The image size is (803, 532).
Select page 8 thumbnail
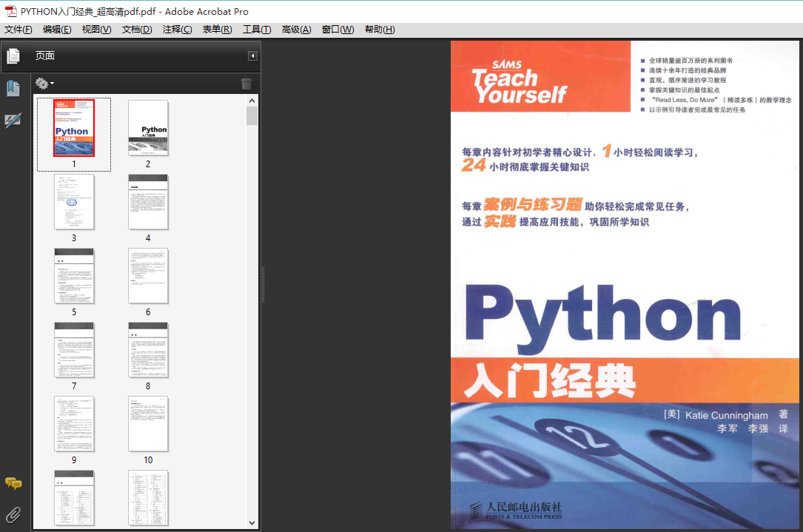point(148,350)
